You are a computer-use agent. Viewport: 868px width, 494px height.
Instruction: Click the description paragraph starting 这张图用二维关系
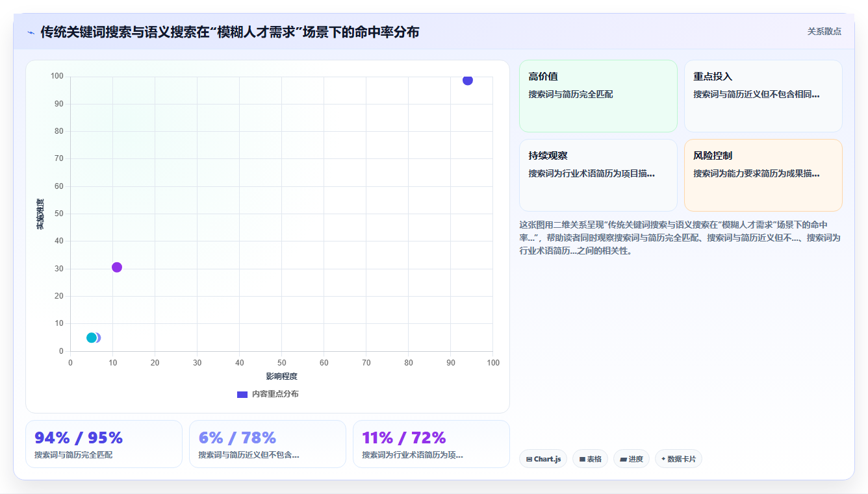tap(680, 238)
